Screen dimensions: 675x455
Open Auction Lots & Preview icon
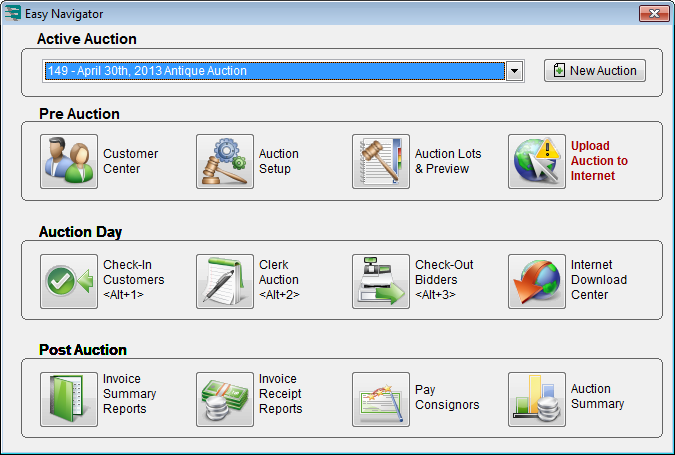click(x=381, y=162)
